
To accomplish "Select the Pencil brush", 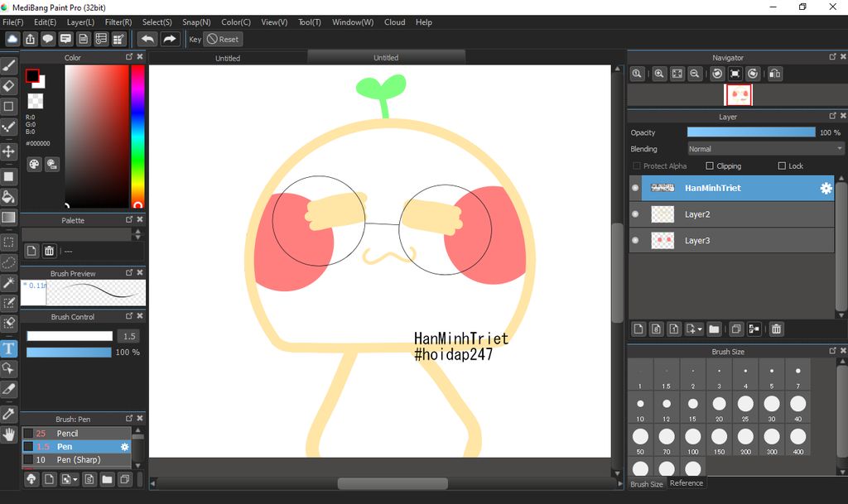I will click(x=76, y=433).
